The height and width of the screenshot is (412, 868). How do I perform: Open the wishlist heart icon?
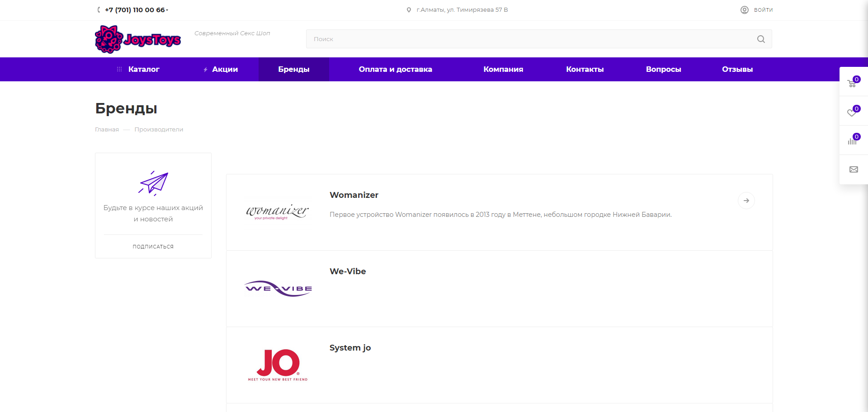[x=852, y=113]
